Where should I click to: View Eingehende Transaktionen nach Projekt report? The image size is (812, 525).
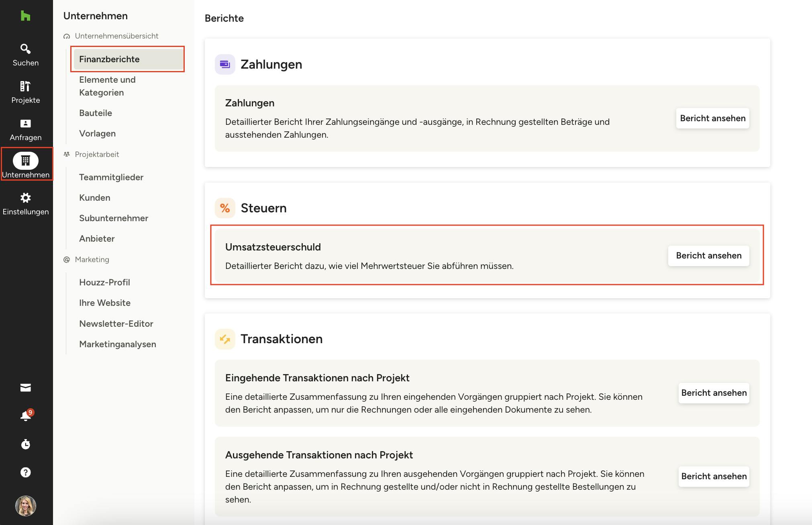point(714,393)
